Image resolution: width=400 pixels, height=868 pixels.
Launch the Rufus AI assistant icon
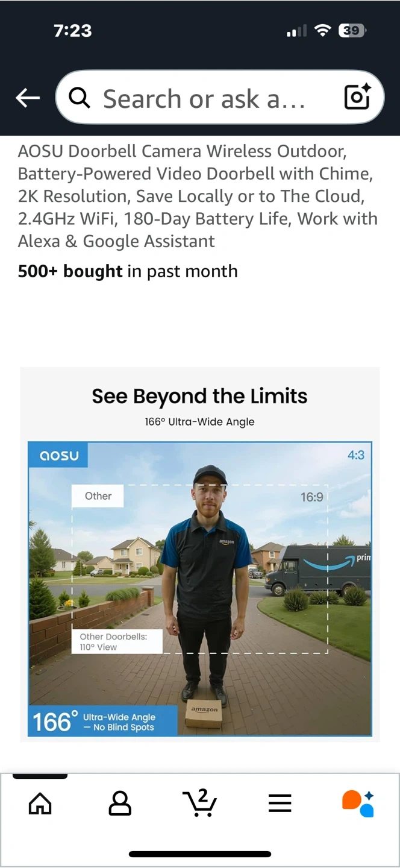(x=358, y=804)
